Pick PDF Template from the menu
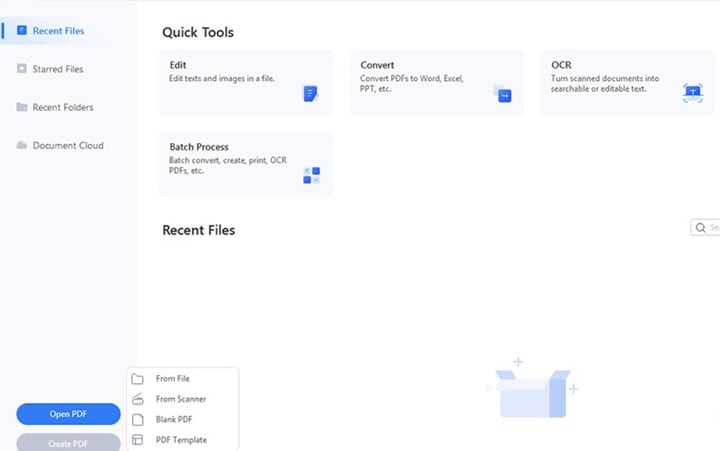Screen dimensions: 720x451 [x=181, y=440]
